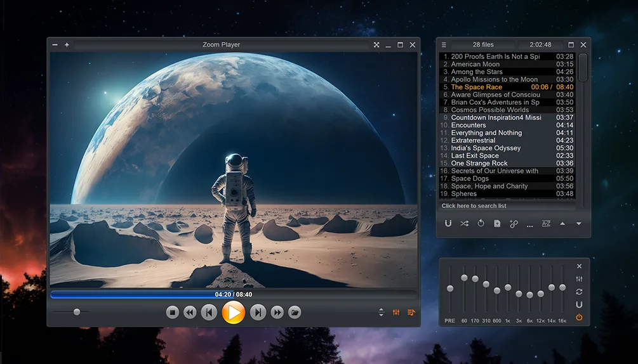Seek on the blue timeline bar
This screenshot has width=638, height=364.
point(234,294)
